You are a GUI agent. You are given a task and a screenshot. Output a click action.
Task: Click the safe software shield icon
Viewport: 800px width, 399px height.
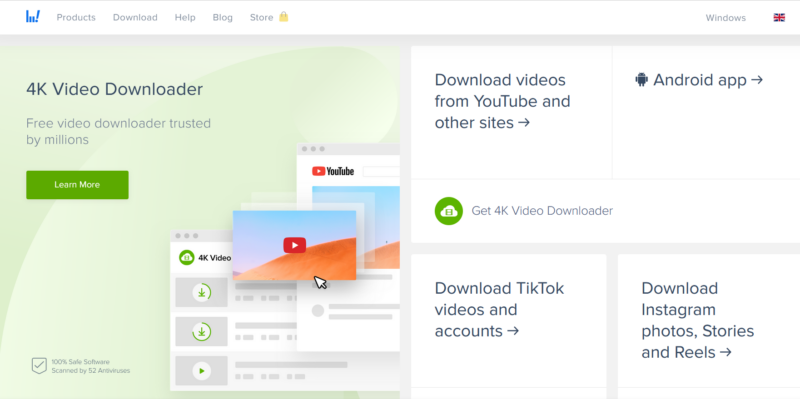pos(39,365)
